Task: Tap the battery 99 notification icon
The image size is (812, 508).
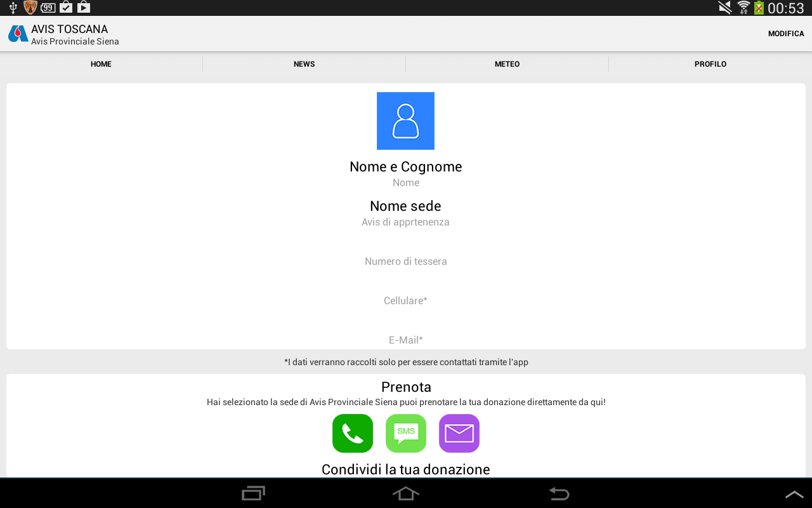Action: pos(48,8)
